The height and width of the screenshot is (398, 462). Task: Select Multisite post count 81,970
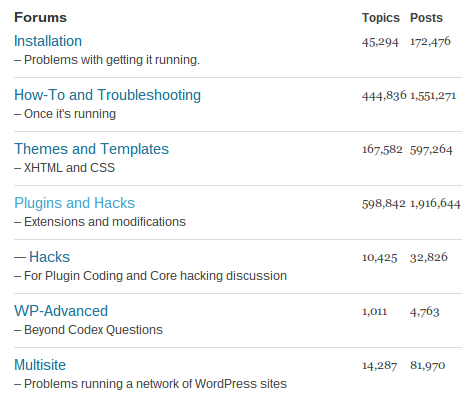(x=428, y=365)
